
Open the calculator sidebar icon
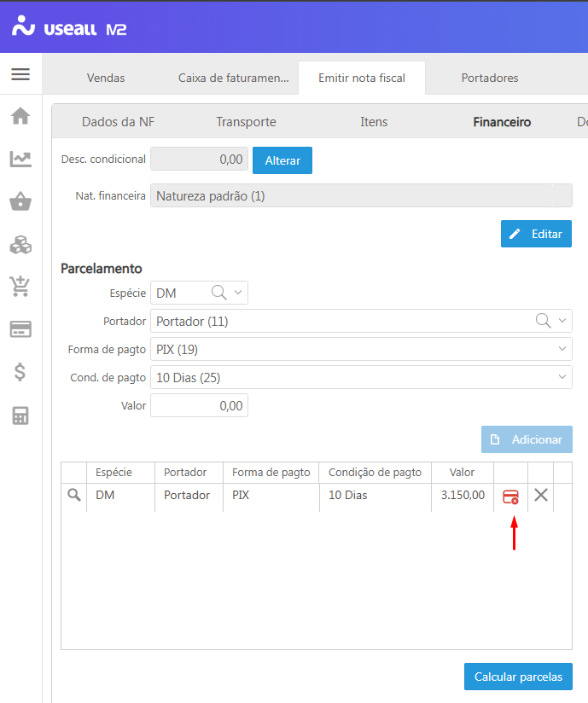pyautogui.click(x=20, y=415)
